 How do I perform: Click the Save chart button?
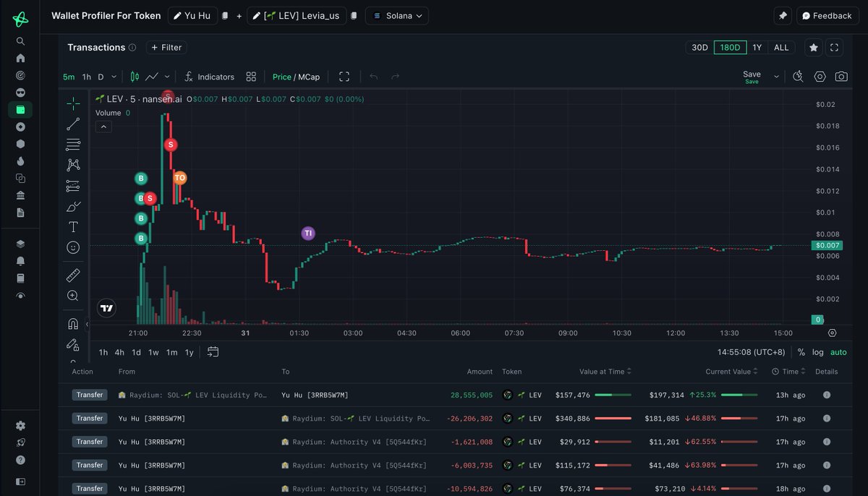point(752,77)
